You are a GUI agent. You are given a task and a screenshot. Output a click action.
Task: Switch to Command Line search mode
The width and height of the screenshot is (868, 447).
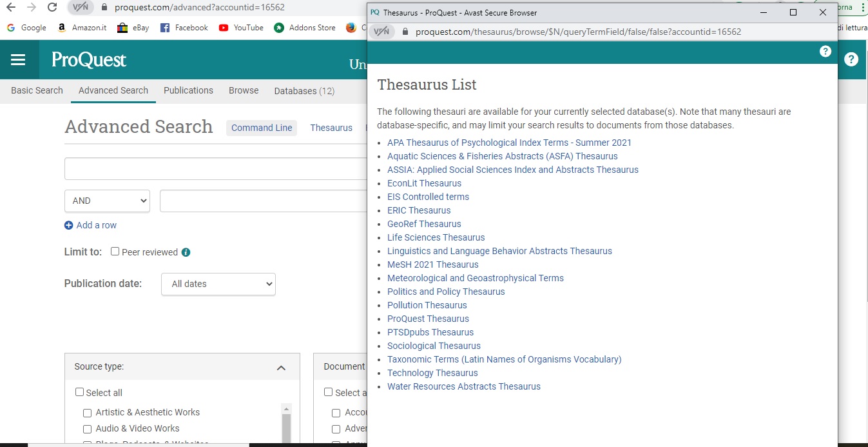pos(262,128)
